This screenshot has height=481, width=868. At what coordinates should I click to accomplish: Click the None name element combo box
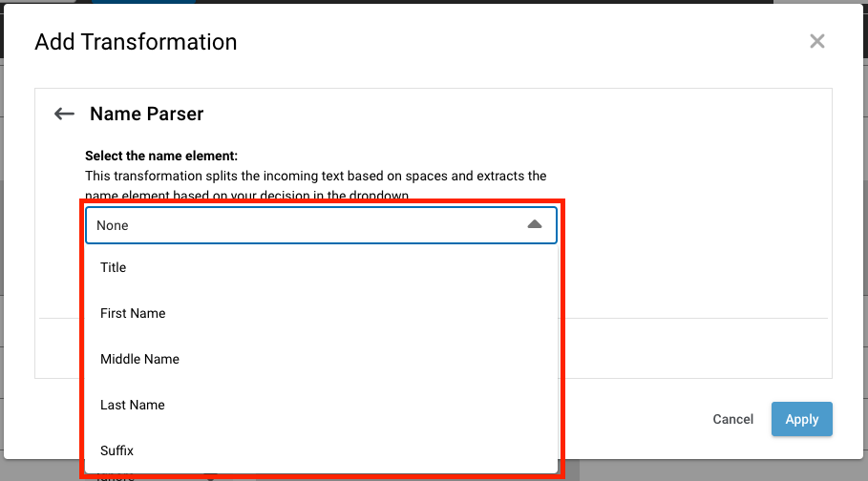point(306,225)
